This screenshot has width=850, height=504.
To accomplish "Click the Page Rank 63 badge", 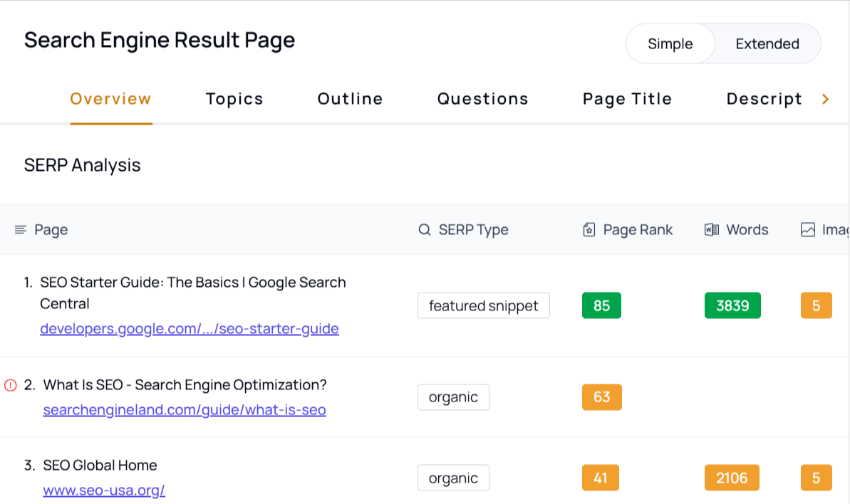I will [x=602, y=397].
